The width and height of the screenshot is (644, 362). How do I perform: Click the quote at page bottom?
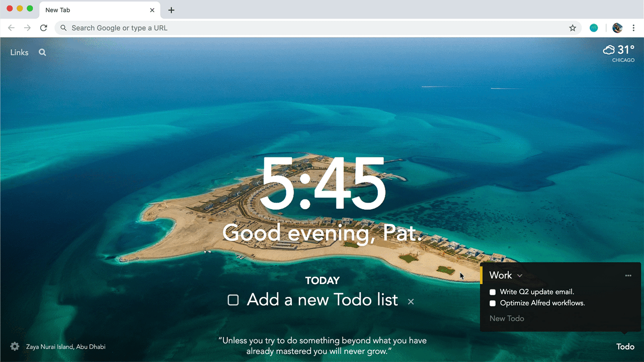point(323,346)
